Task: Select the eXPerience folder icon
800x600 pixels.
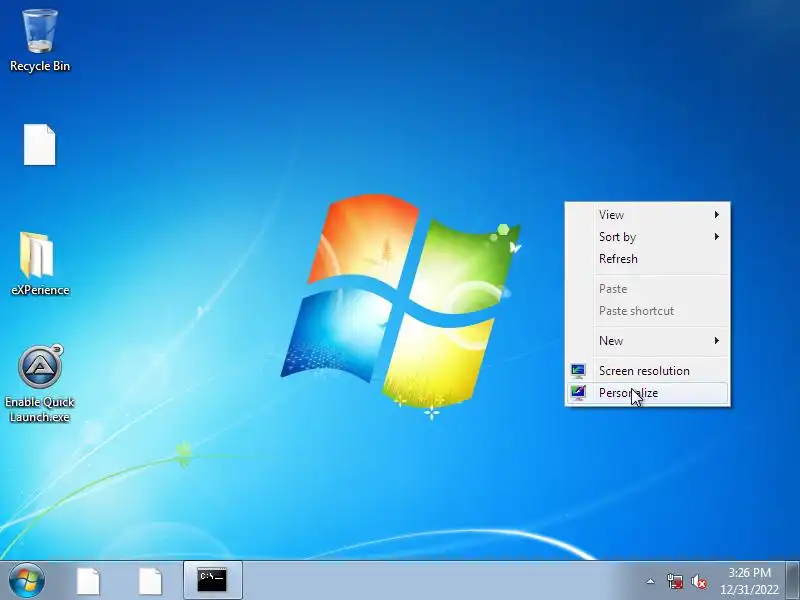Action: coord(40,264)
